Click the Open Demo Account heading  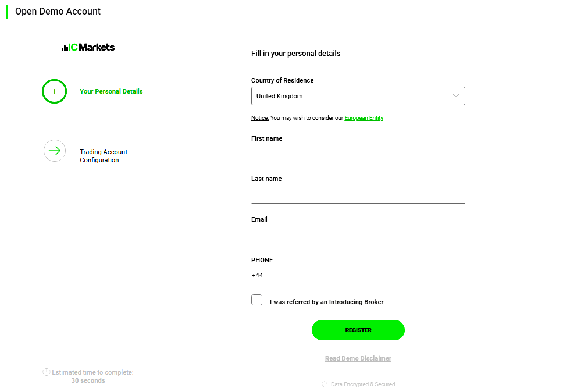coord(58,11)
